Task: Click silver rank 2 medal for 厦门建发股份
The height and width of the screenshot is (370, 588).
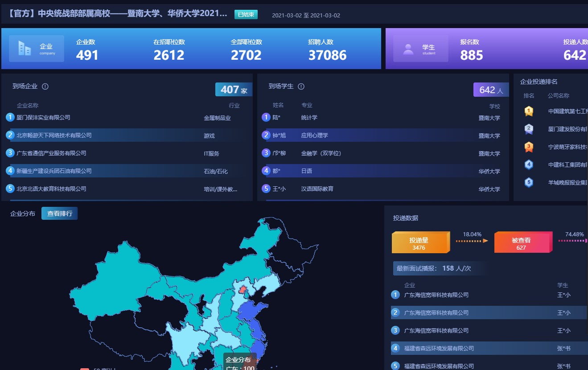Action: click(529, 129)
